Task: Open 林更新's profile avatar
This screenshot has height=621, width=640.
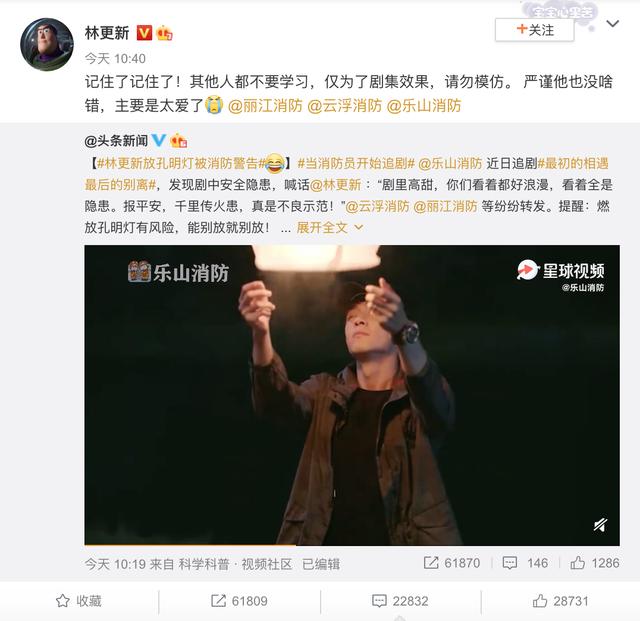Action: [47, 44]
